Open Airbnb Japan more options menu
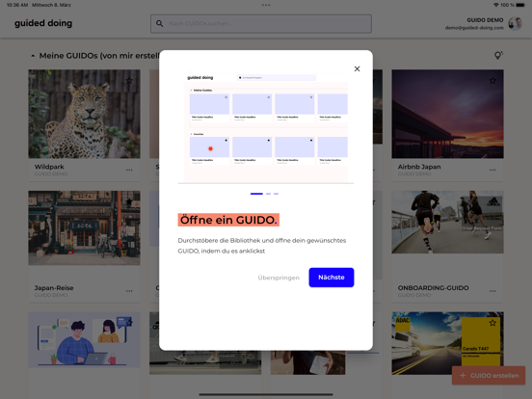This screenshot has height=399, width=532. pos(492,170)
